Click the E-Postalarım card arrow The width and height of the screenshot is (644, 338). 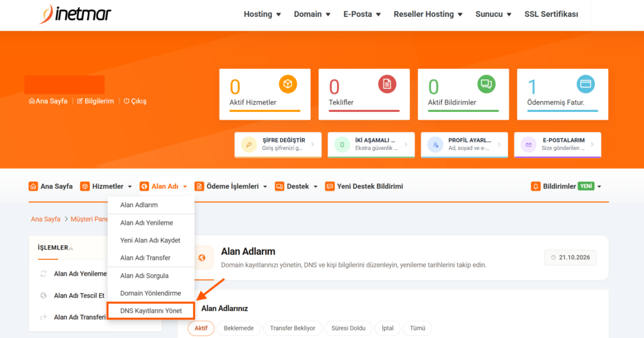pyautogui.click(x=592, y=144)
